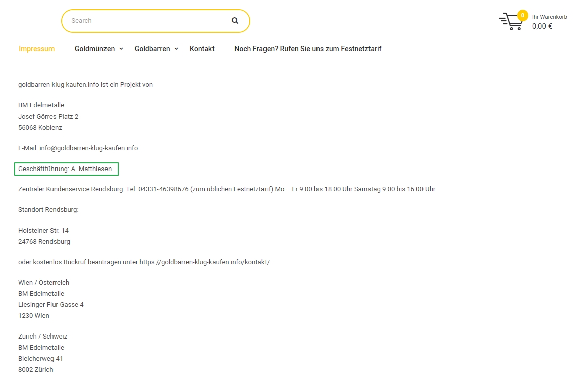The image size is (582, 392).
Task: Open the Goldbarren menu
Action: tap(152, 49)
